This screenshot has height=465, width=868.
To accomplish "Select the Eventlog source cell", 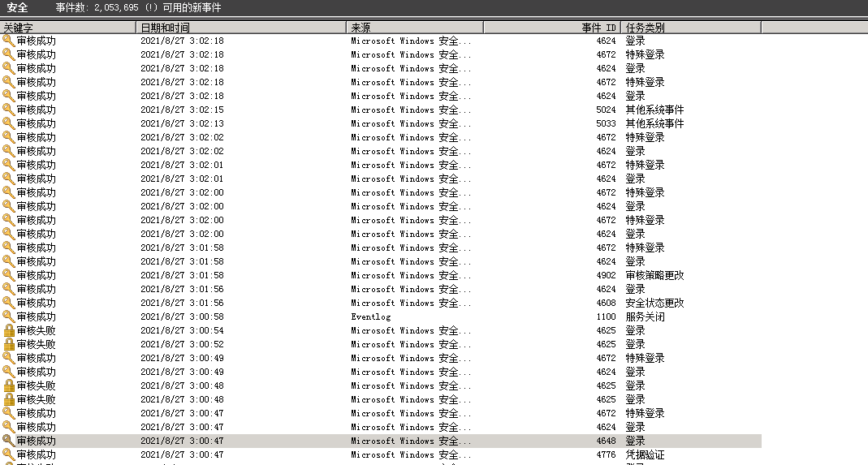I will pos(370,316).
